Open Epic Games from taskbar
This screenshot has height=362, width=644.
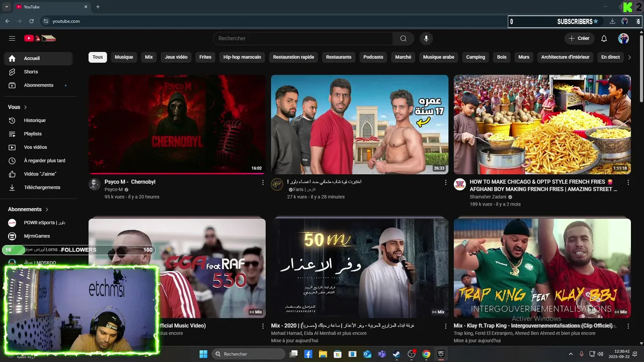441,354
